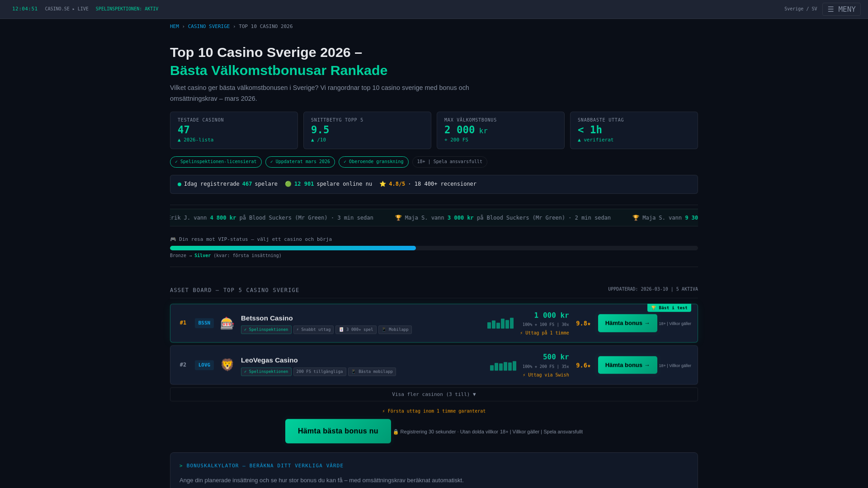The width and height of the screenshot is (868, 488).
Task: Click the Spelinspektionen-licensierat badge
Action: point(216,162)
